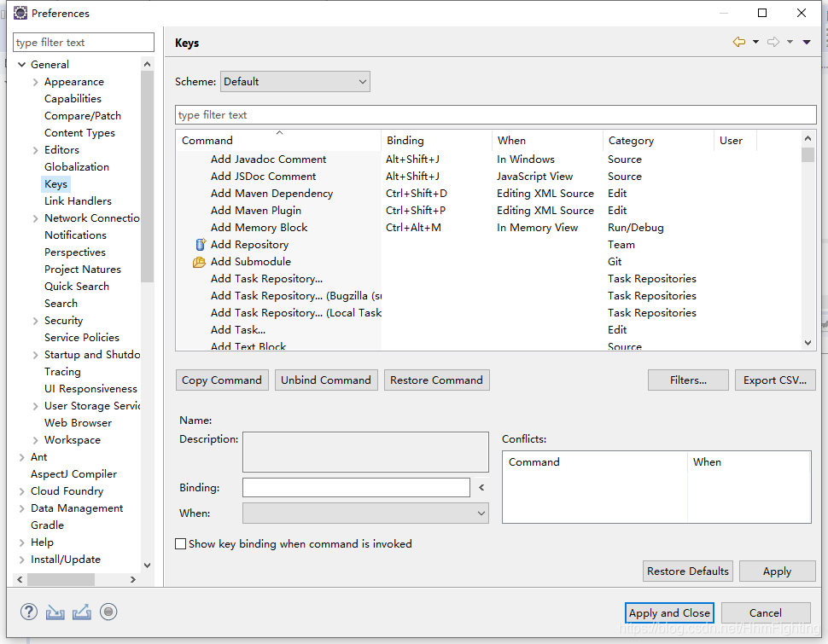This screenshot has width=828, height=644.
Task: Click the import preferences icon
Action: coord(55,612)
